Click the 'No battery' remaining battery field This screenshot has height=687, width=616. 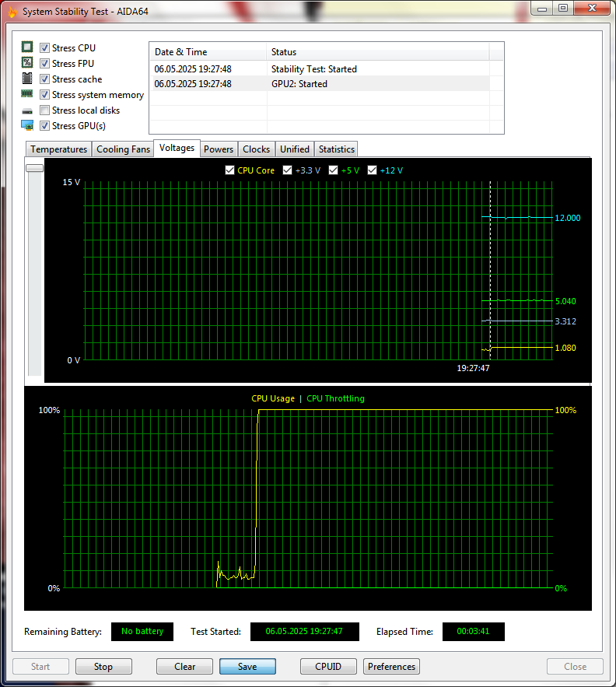[142, 631]
